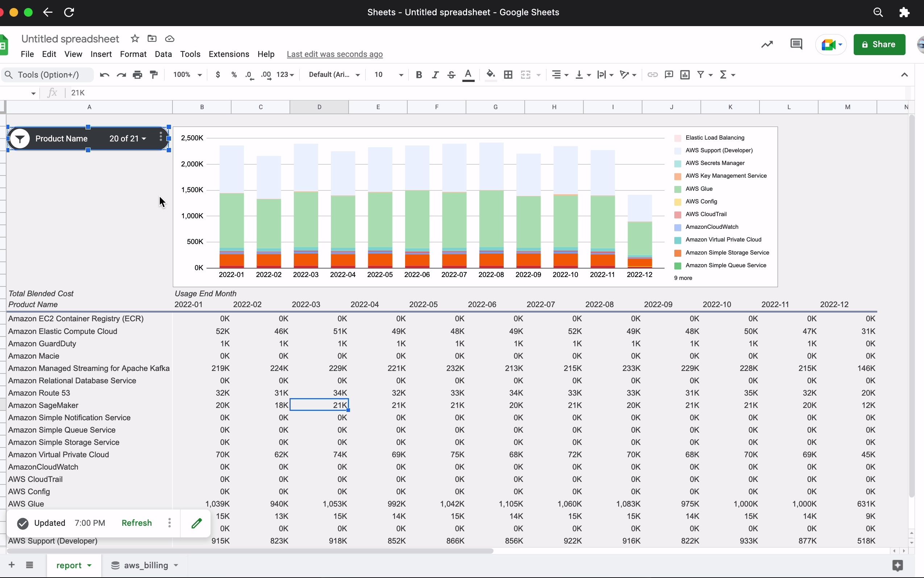Click the browser search magnifier icon
Viewport: 924px width, 578px height.
click(x=878, y=12)
